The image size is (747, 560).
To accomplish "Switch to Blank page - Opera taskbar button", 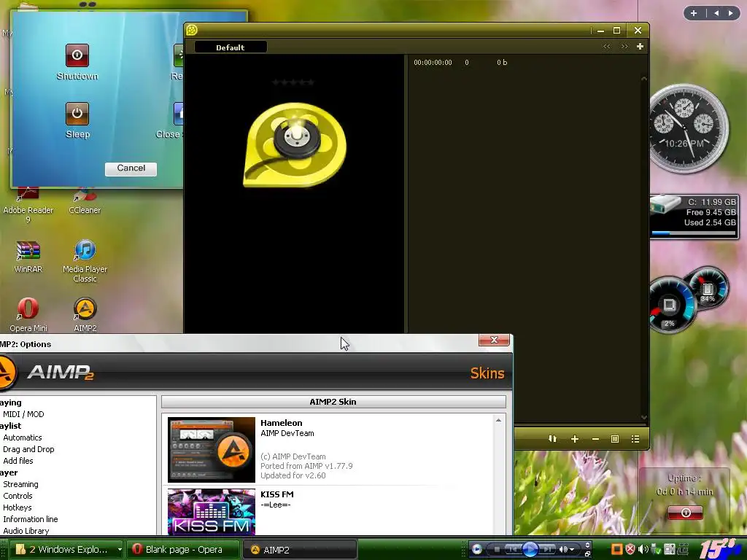I will [183, 550].
